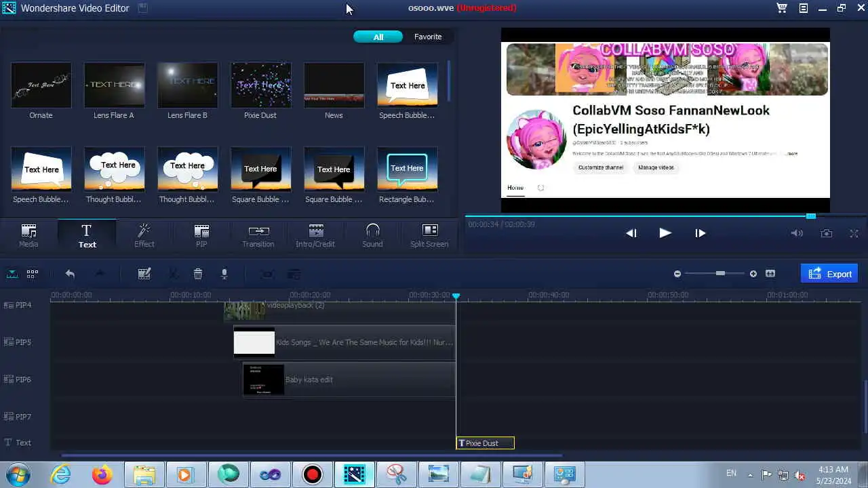
Task: Select the Baby kata edit clip
Action: pos(349,380)
